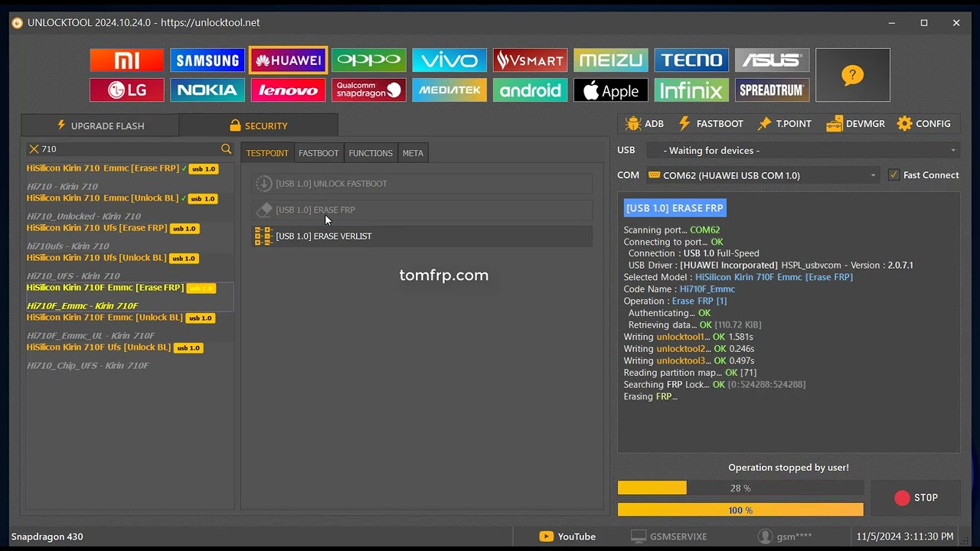The image size is (980, 551).
Task: Select the LG brand icon
Action: coord(127,90)
